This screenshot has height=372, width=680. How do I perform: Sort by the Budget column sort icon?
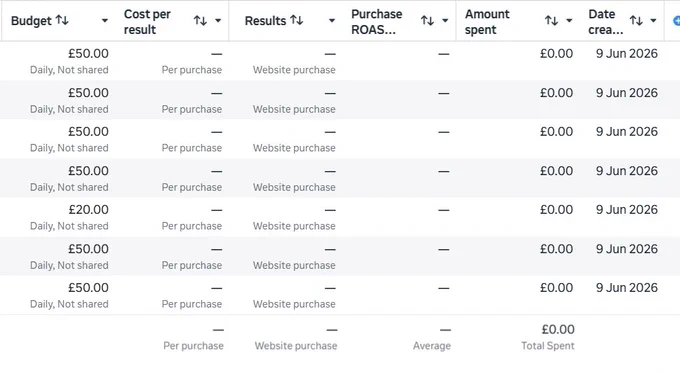[62, 20]
